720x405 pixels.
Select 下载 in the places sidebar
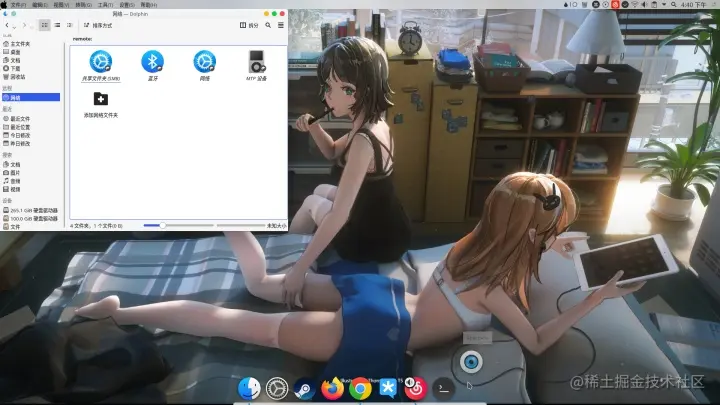[12, 68]
